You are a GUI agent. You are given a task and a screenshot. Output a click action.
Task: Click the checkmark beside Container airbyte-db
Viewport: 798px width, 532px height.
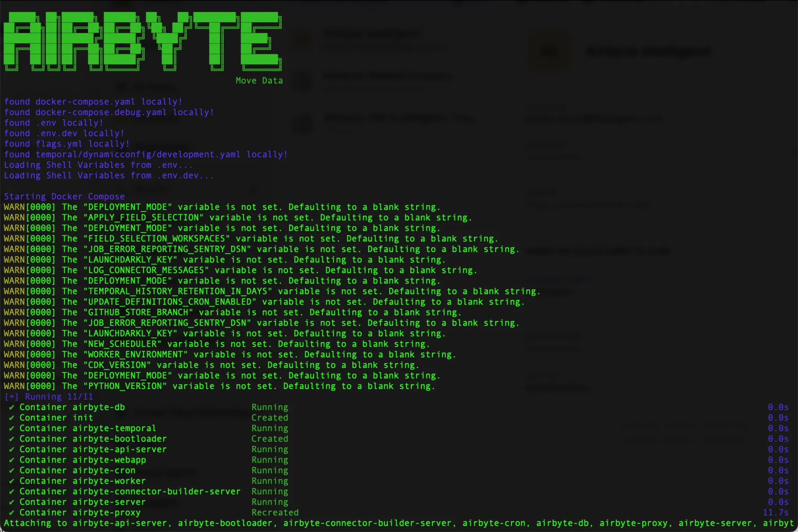(12, 407)
